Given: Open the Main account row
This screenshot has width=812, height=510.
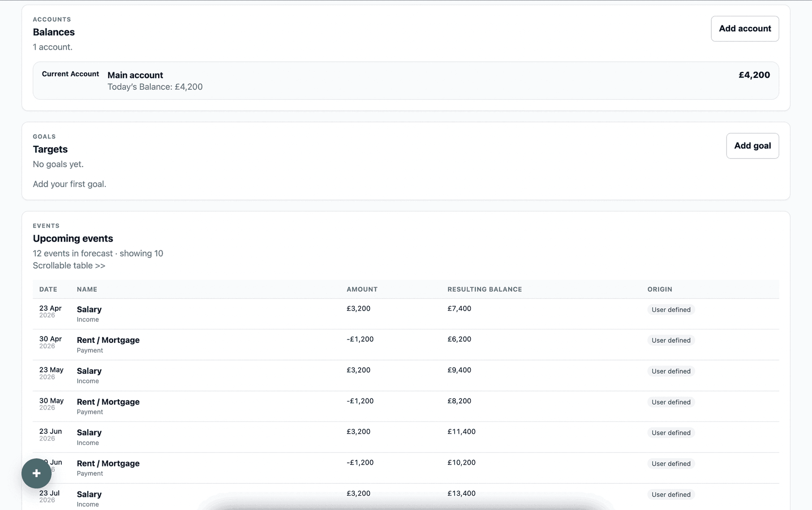Looking at the screenshot, I should 406,81.
